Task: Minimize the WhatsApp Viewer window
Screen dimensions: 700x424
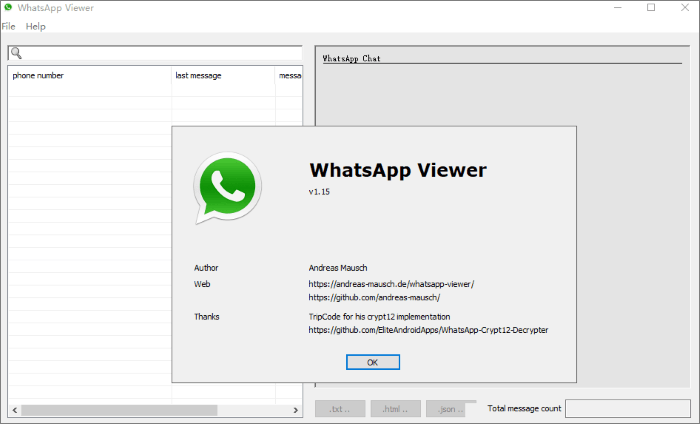Action: click(618, 8)
